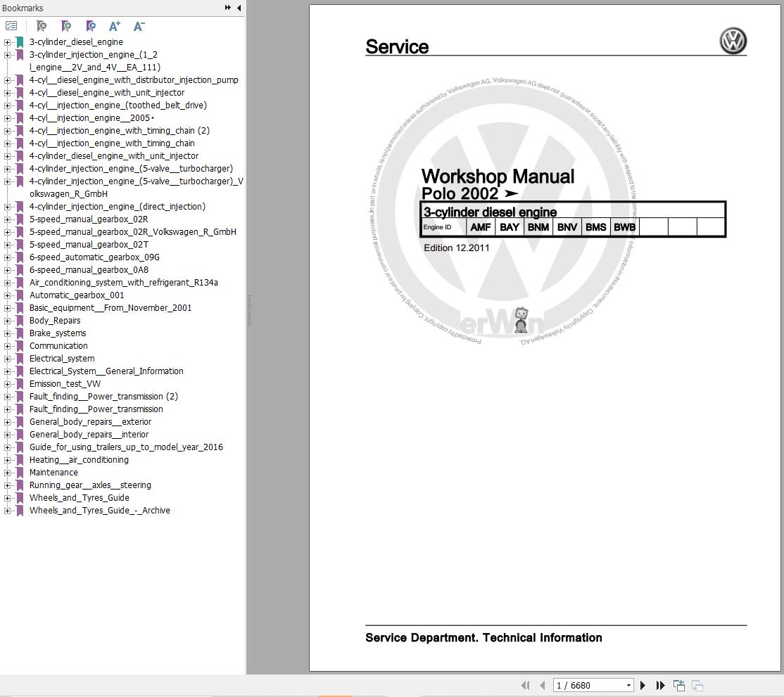Click engine ID cell BWB

[624, 227]
